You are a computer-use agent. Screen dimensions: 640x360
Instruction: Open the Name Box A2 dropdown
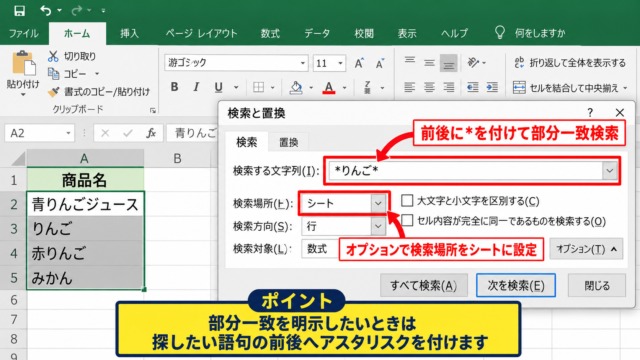(68, 133)
